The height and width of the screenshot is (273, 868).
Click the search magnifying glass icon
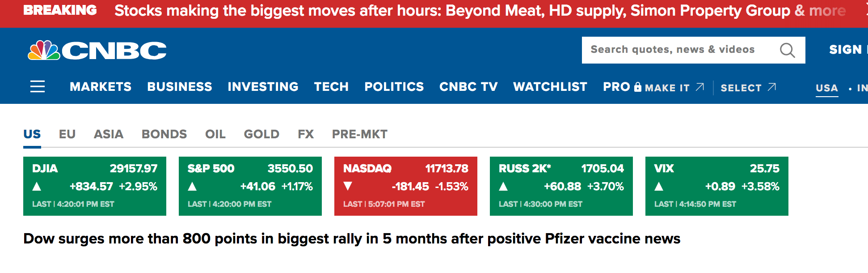787,50
